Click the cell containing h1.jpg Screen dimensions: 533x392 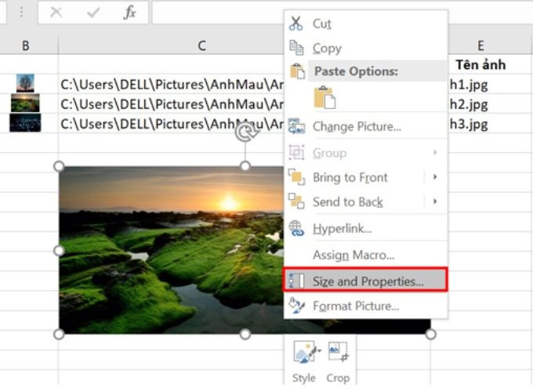click(489, 85)
